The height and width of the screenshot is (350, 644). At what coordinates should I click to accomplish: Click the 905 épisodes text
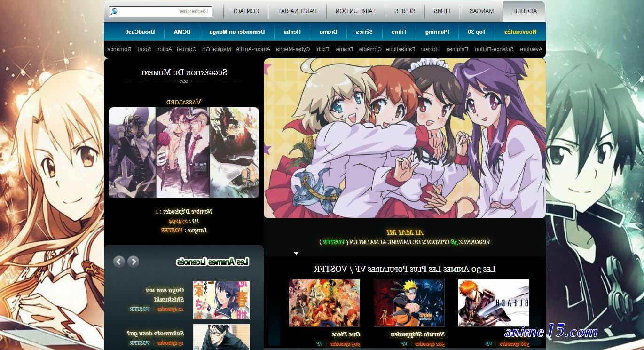coord(346,344)
